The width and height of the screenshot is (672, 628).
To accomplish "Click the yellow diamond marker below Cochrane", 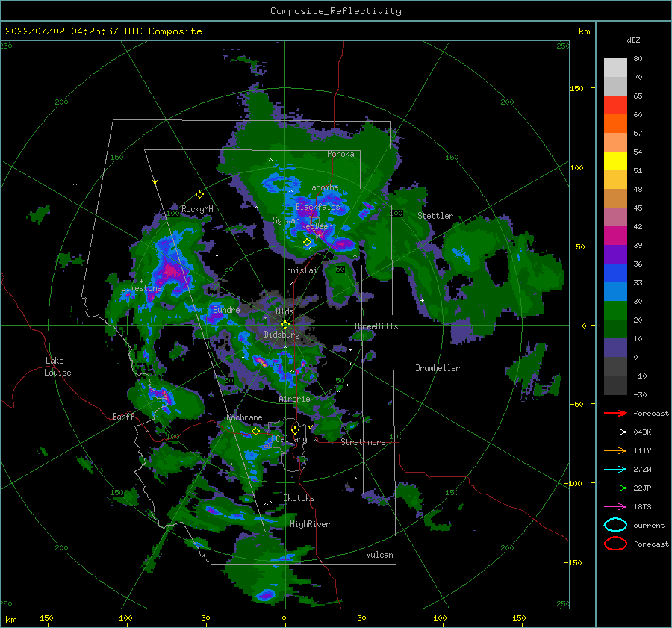I will pyautogui.click(x=256, y=431).
